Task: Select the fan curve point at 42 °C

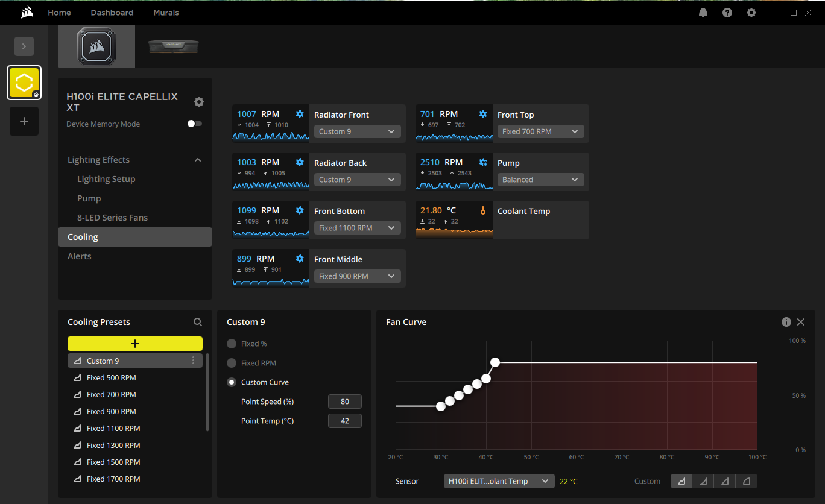Action: (495, 362)
